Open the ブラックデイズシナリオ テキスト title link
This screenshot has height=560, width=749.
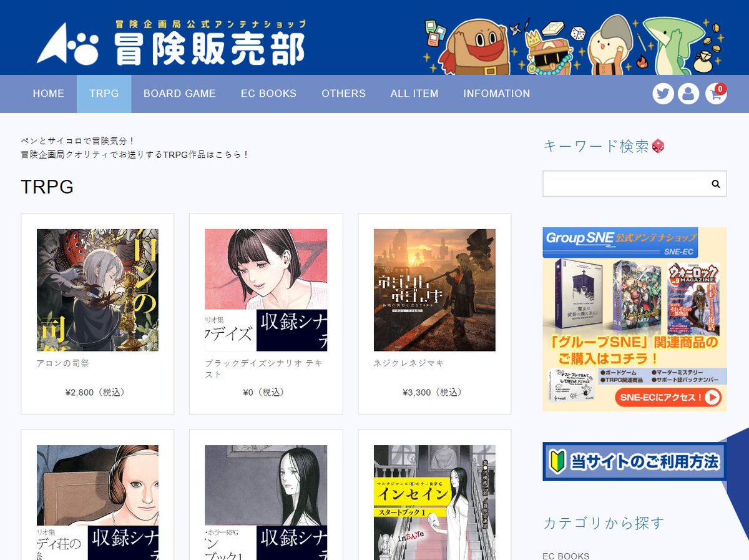(264, 368)
